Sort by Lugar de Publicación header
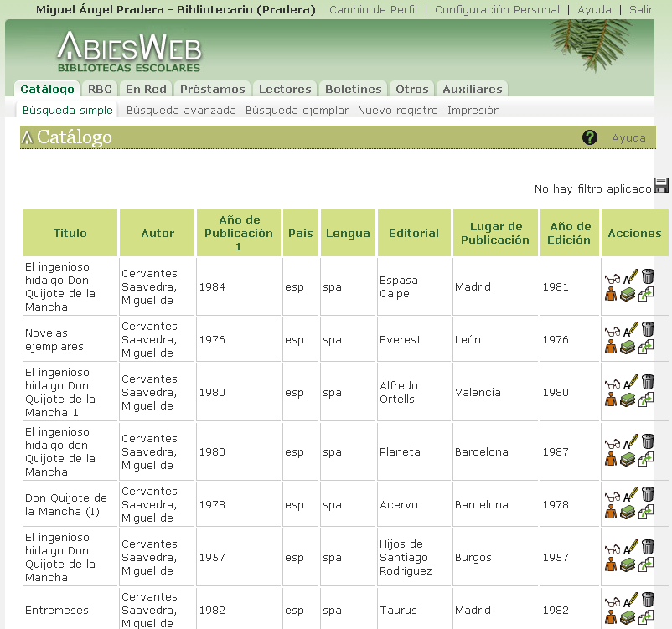Image resolution: width=672 pixels, height=629 pixels. point(495,233)
